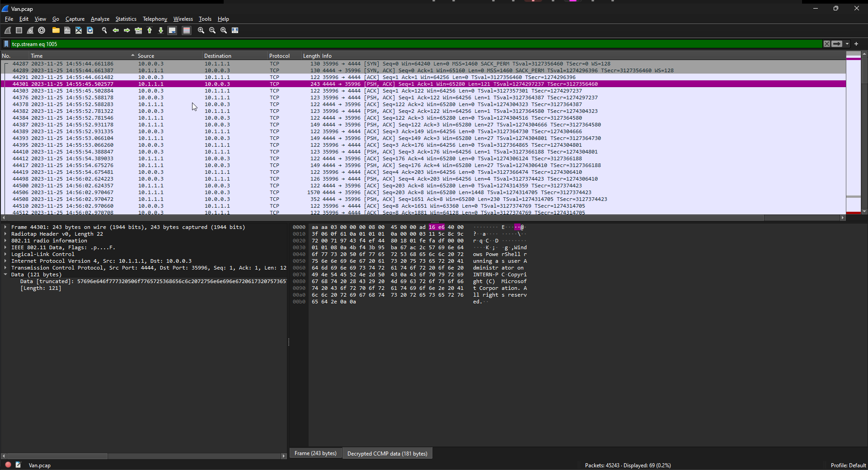Open the Telephony menu
868x470 pixels.
tap(155, 19)
